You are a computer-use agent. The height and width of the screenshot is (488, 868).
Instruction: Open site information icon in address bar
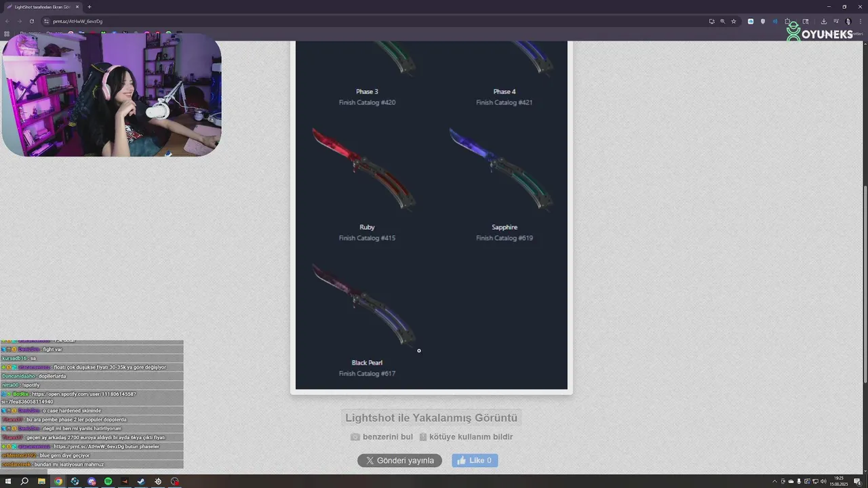pos(46,21)
